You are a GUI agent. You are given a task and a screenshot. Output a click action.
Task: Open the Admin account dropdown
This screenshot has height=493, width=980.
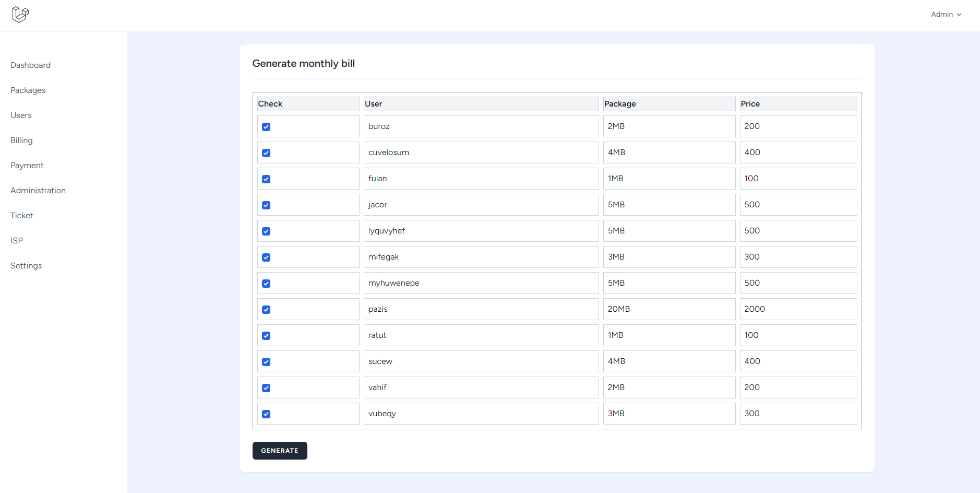(x=946, y=14)
